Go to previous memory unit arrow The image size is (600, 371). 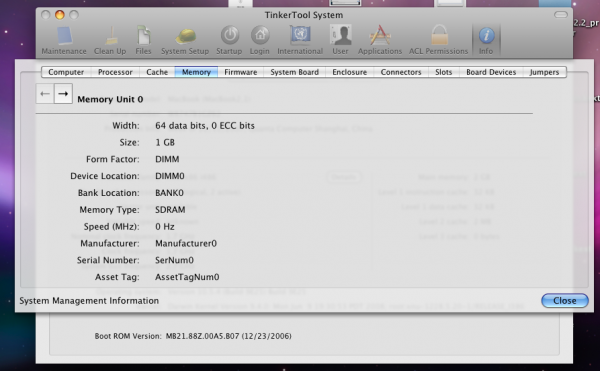point(45,94)
